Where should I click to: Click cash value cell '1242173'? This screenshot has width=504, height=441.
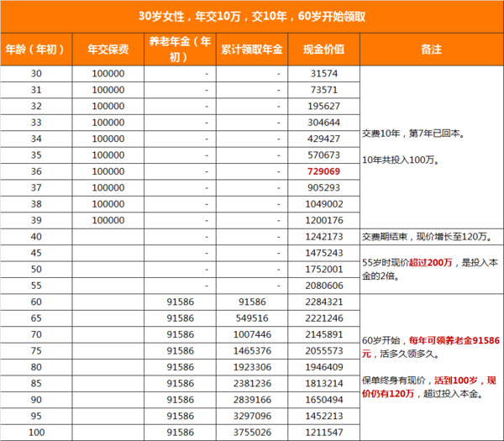(324, 237)
